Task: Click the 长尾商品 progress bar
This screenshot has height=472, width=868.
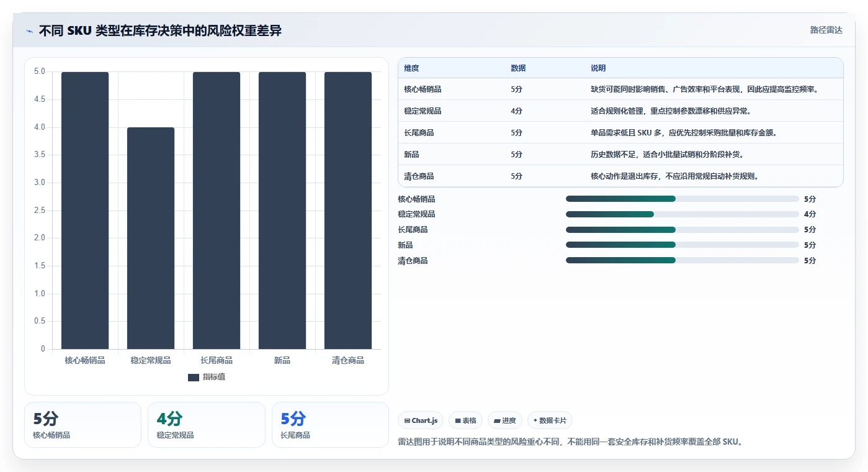Action: tap(682, 230)
